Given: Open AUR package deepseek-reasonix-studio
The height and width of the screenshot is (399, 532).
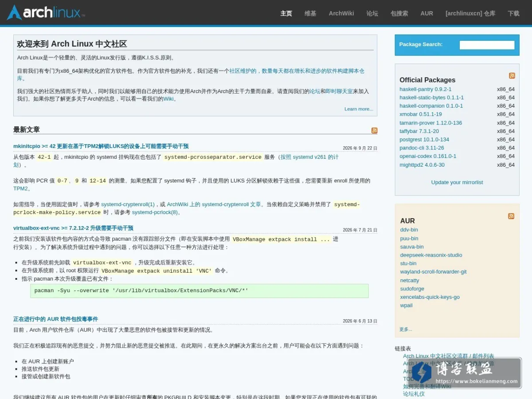Looking at the screenshot, I should coord(431,255).
